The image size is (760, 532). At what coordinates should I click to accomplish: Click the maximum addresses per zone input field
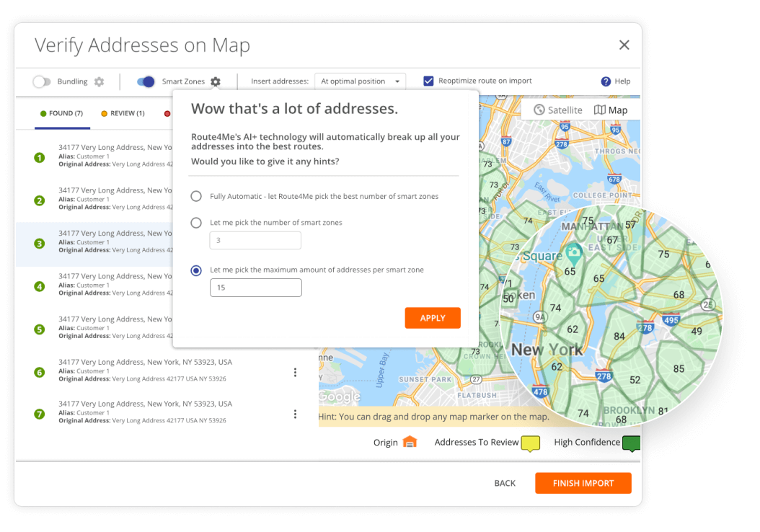(256, 287)
